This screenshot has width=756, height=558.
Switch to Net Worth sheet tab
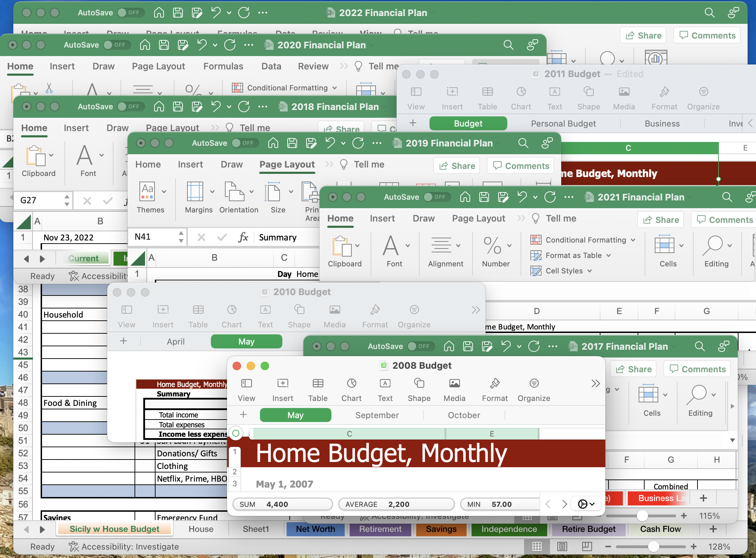pyautogui.click(x=315, y=529)
